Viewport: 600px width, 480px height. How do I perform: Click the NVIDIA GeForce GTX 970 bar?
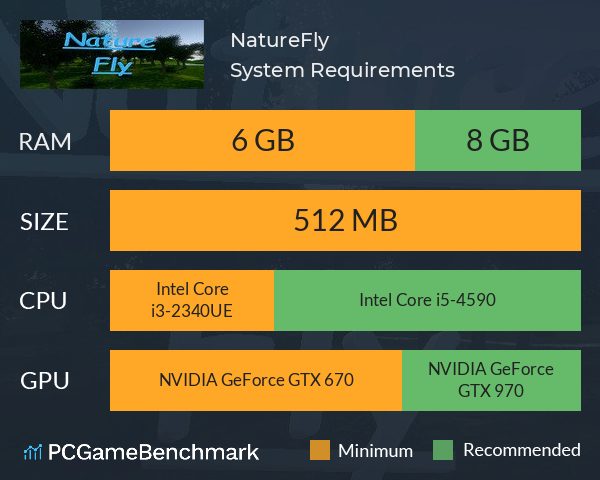click(491, 380)
